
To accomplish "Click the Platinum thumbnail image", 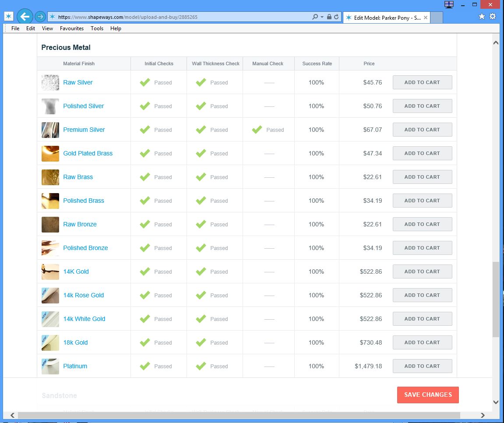I will pos(50,367).
